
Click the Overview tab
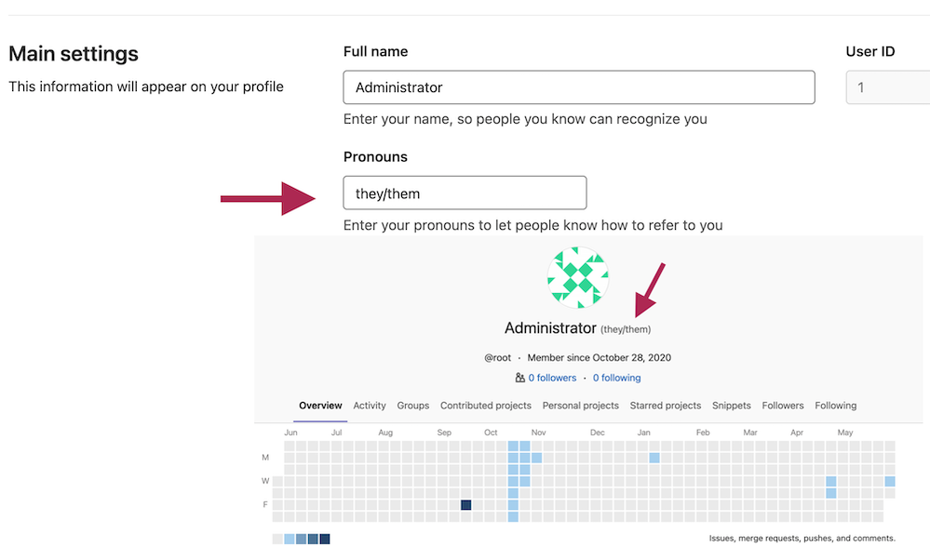pyautogui.click(x=320, y=406)
